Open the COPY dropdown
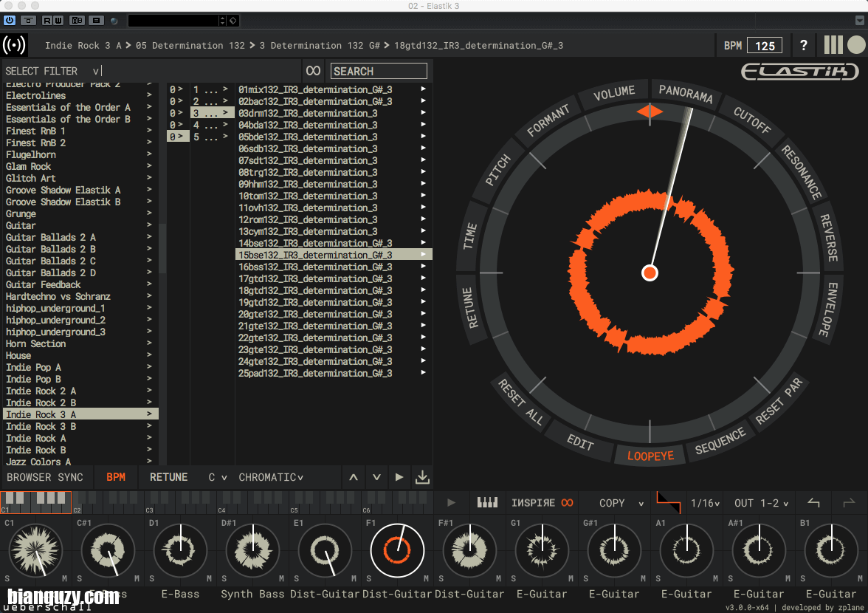 click(x=621, y=503)
